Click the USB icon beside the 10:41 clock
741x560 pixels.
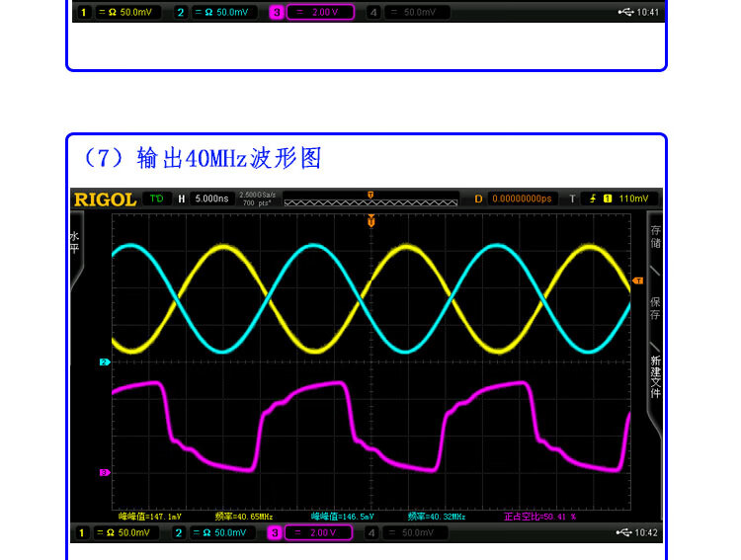(x=625, y=13)
